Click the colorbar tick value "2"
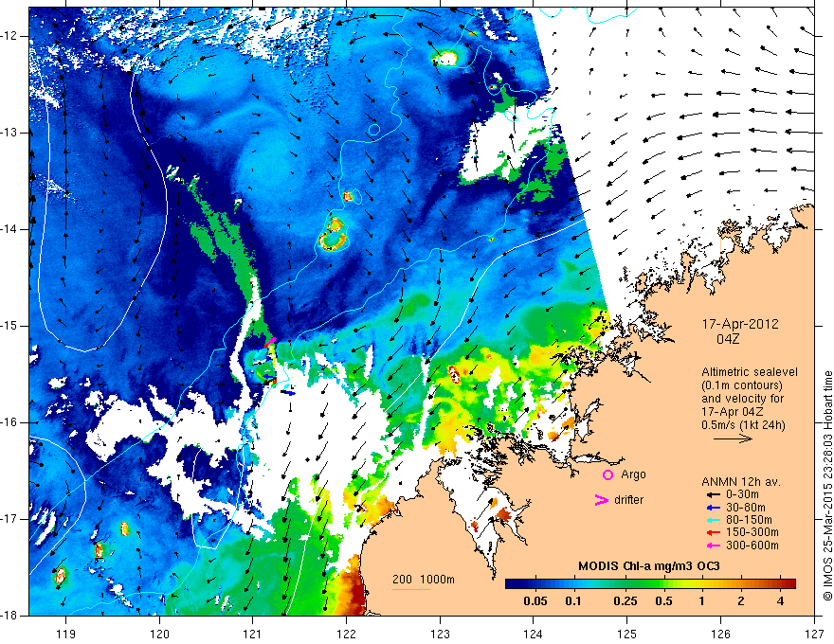834x644 pixels. [741, 601]
